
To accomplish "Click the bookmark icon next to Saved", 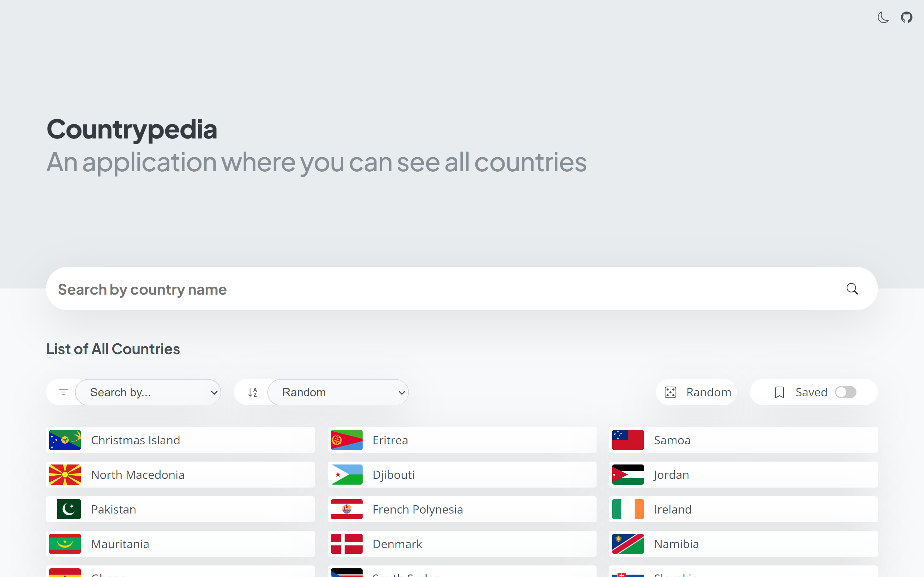I will tap(779, 392).
